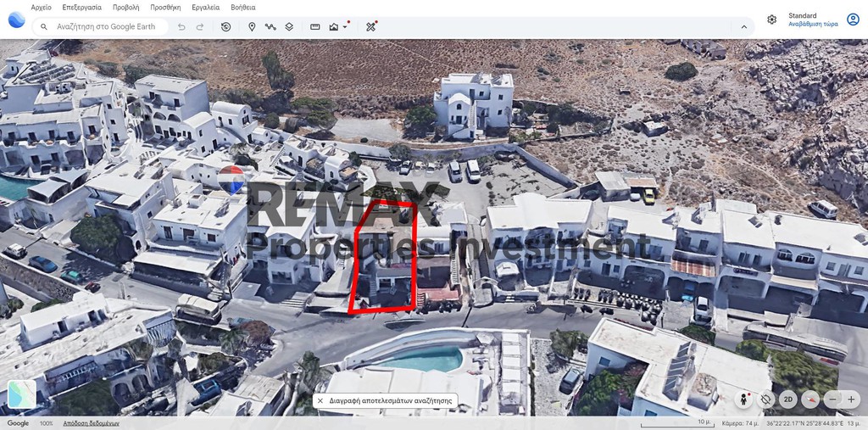Screen dimensions: 868x430
Task: Open the layers stack icon
Action: [289, 26]
